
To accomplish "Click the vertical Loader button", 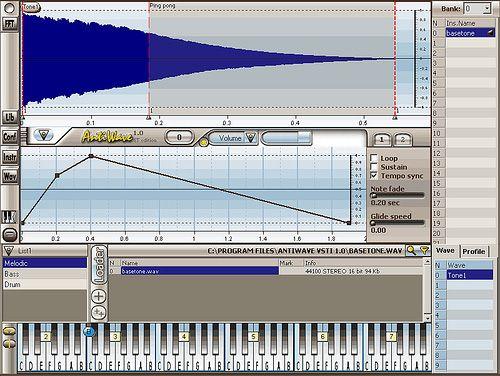I will pos(99,265).
